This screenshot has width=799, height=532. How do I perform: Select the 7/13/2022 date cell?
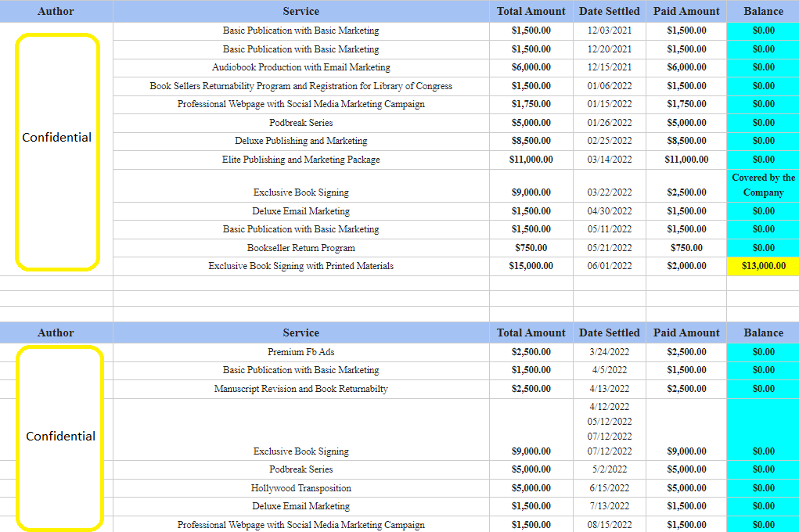pos(610,506)
